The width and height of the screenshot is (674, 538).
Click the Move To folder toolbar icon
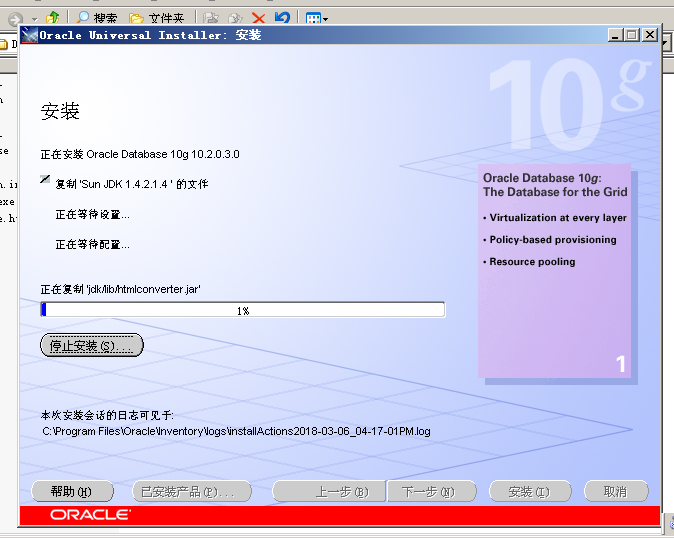click(211, 18)
